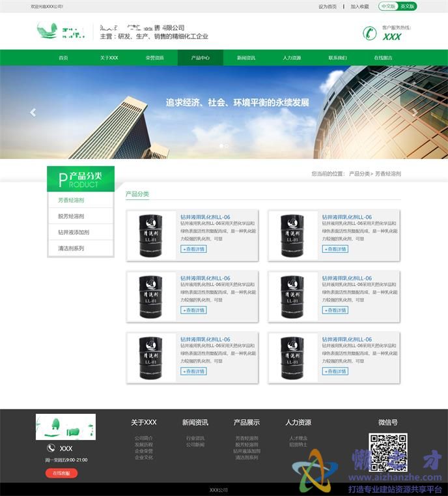Click 产品分类 in the breadcrumb
Image resolution: width=448 pixels, height=496 pixels.
(x=359, y=173)
